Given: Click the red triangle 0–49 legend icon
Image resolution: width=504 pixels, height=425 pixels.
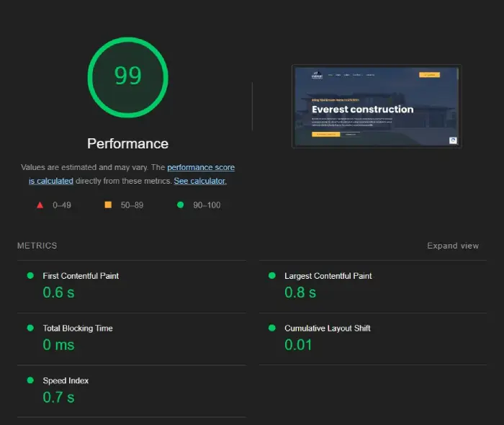Looking at the screenshot, I should coord(40,205).
